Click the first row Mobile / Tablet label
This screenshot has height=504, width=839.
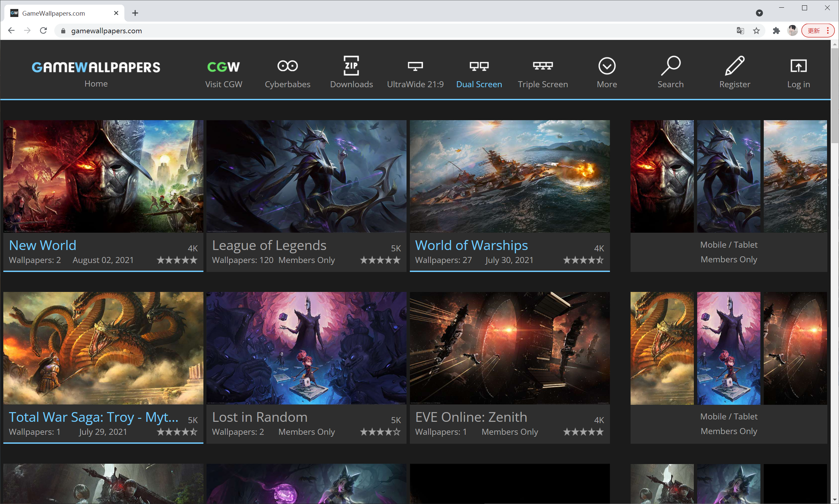728,245
